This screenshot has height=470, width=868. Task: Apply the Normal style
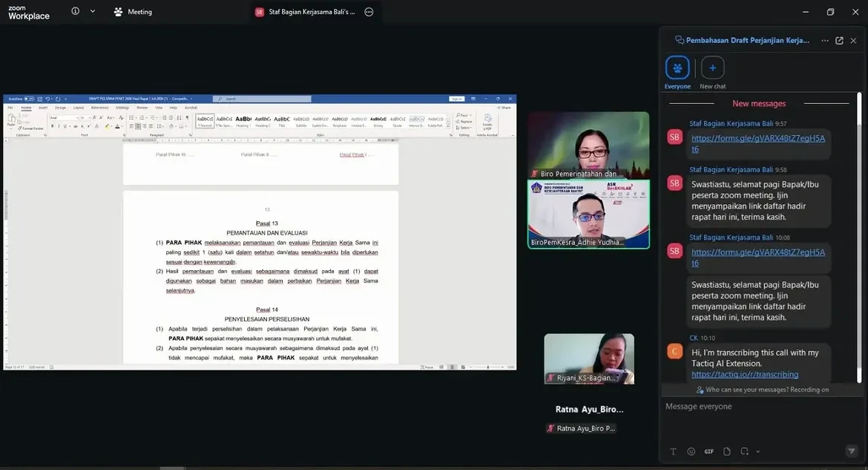(x=205, y=121)
